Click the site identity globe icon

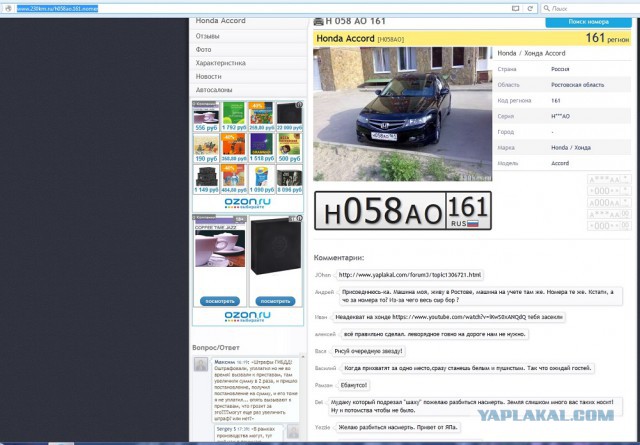pos(8,8)
